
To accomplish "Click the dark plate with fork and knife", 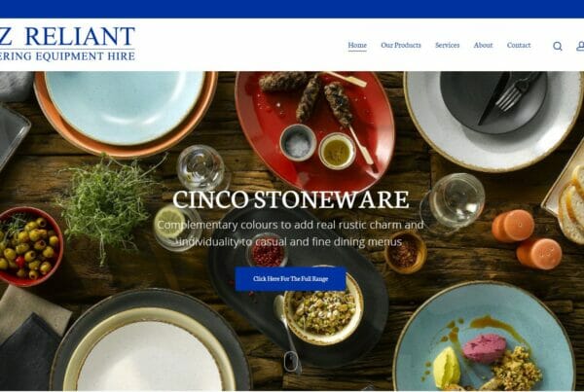I will (493, 101).
